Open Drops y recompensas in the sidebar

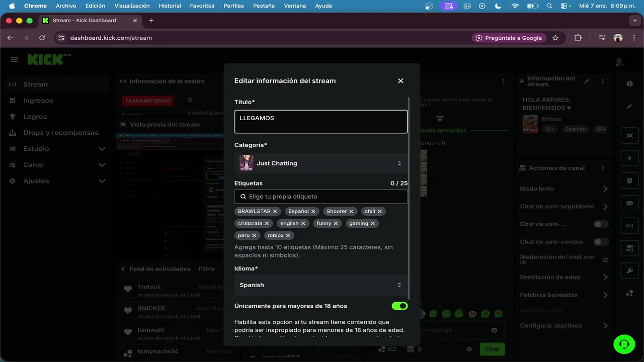57,133
